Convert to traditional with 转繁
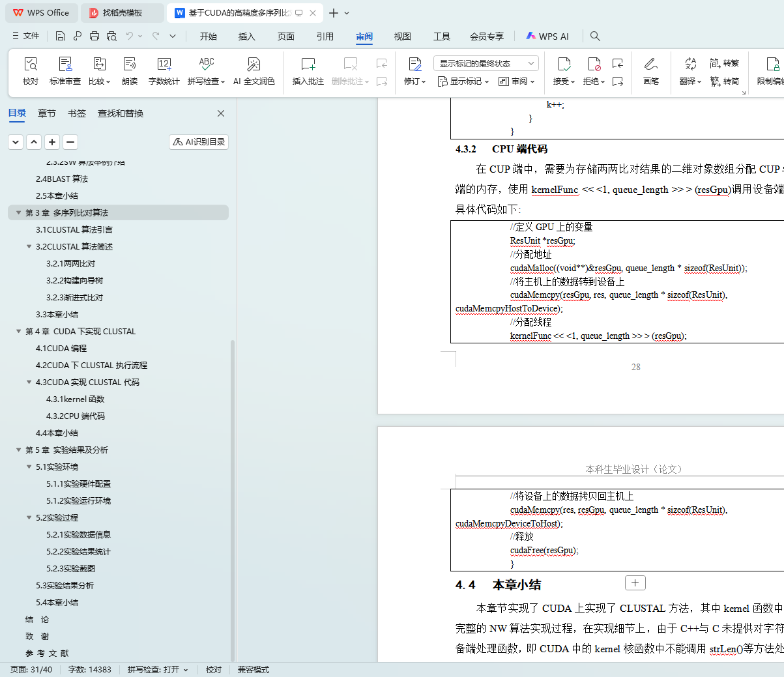The height and width of the screenshot is (677, 784). tap(725, 63)
